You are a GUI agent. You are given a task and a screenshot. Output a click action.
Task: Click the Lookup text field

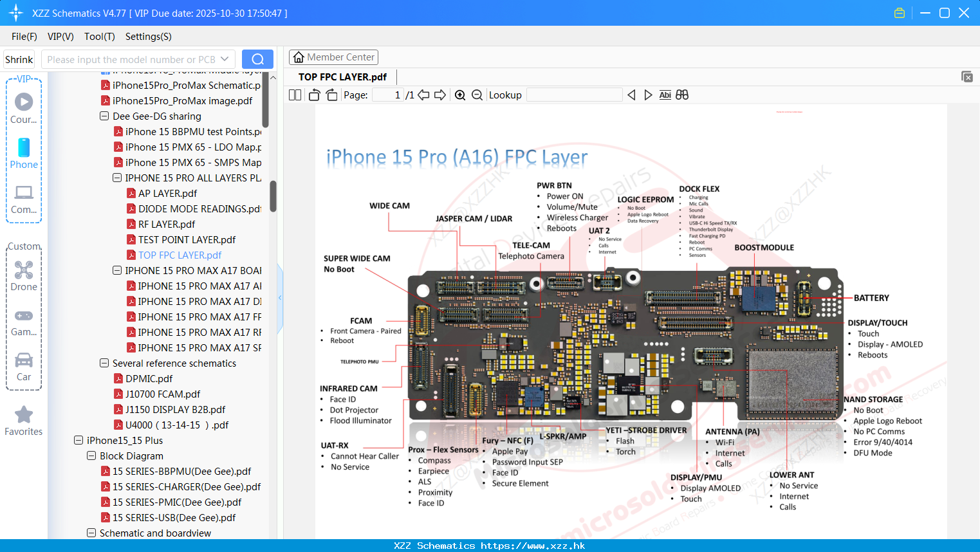point(574,95)
